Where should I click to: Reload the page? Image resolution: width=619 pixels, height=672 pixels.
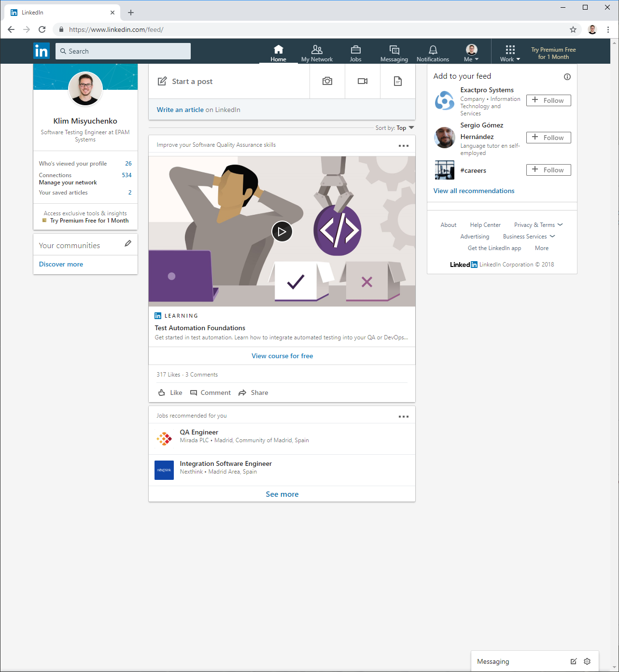click(x=42, y=29)
